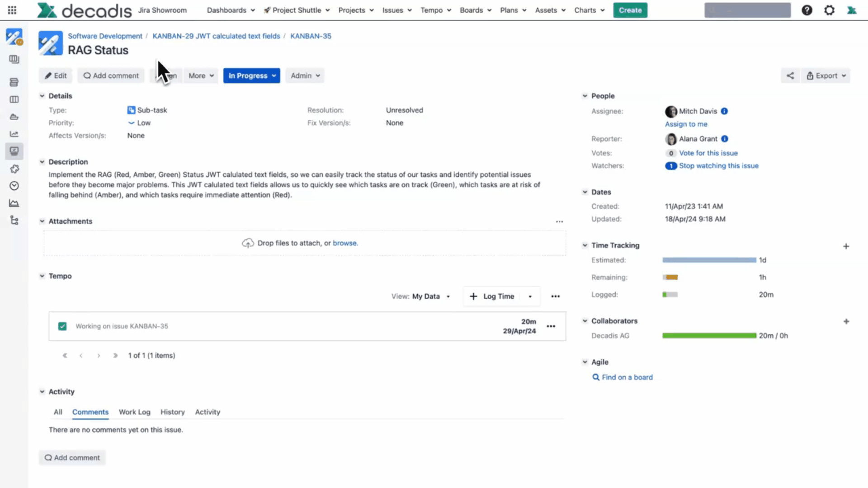
Task: Click the Estimated time progress bar
Action: coord(709,260)
